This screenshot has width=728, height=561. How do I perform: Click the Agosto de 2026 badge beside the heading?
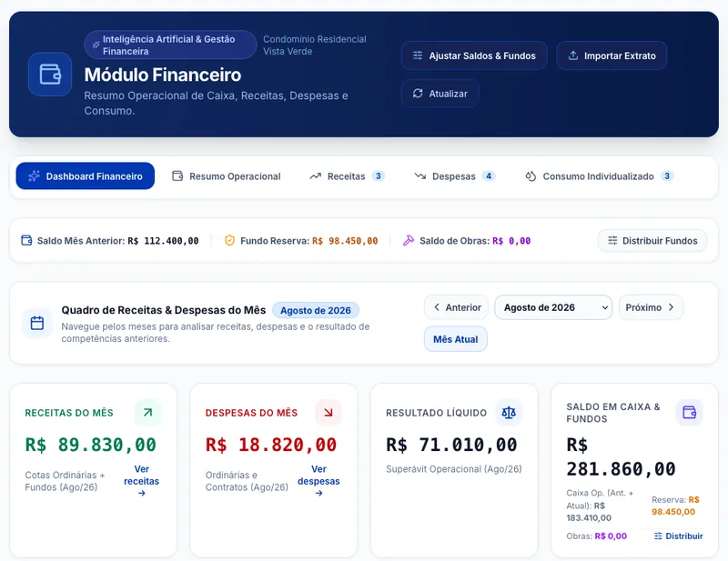[x=315, y=310]
